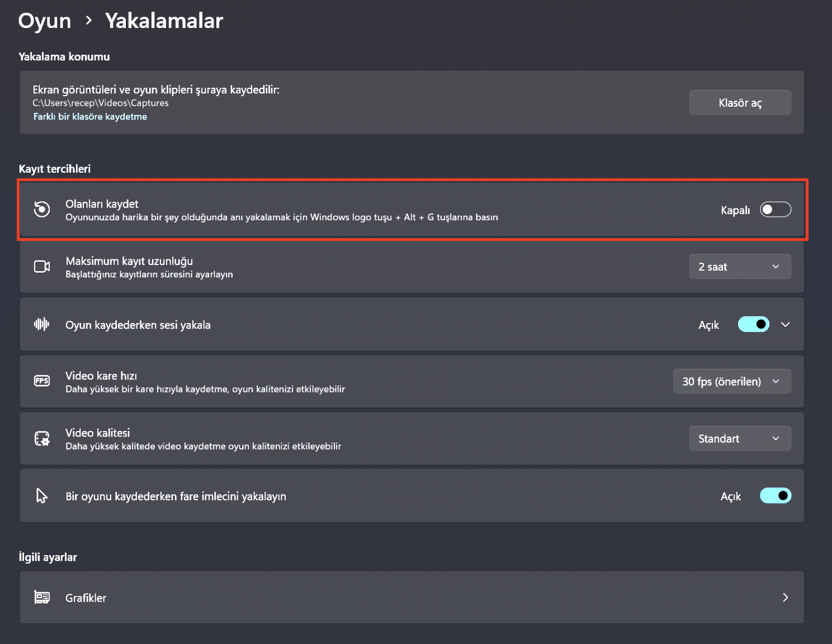Screen dimensions: 832x644
Task: Navigate to Oyun in the breadcrumb
Action: 44,21
